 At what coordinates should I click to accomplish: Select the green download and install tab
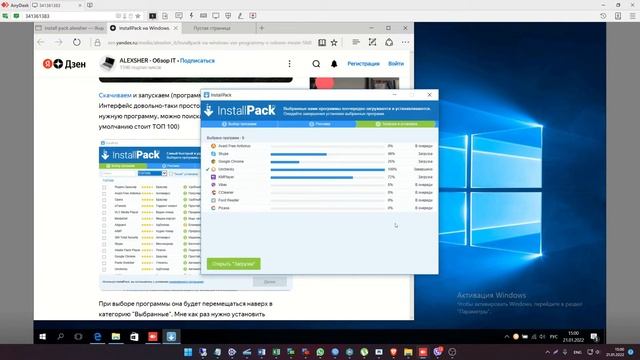[x=396, y=124]
